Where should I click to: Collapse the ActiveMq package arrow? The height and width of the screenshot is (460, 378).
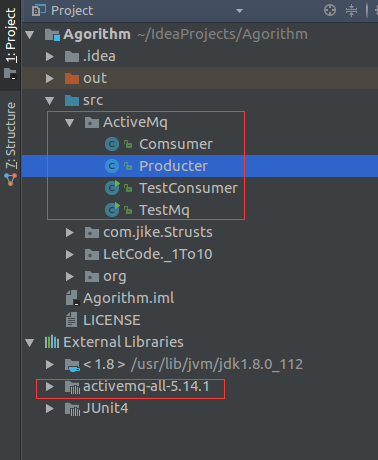click(69, 123)
